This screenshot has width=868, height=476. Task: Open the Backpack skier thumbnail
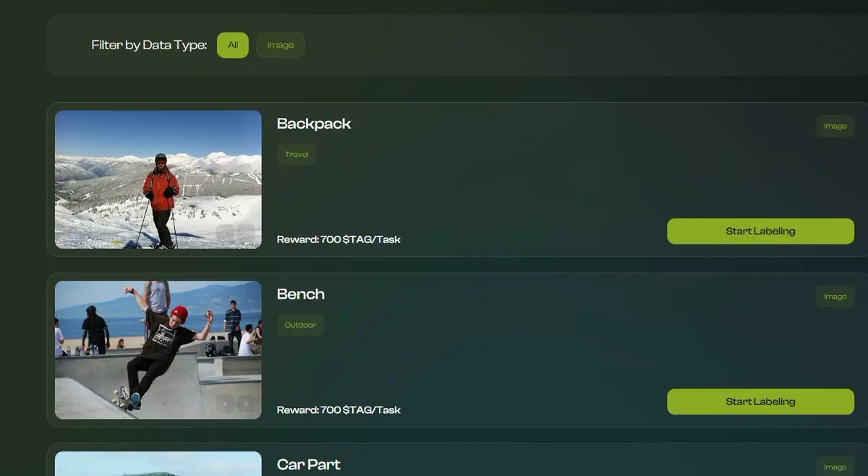click(x=158, y=179)
